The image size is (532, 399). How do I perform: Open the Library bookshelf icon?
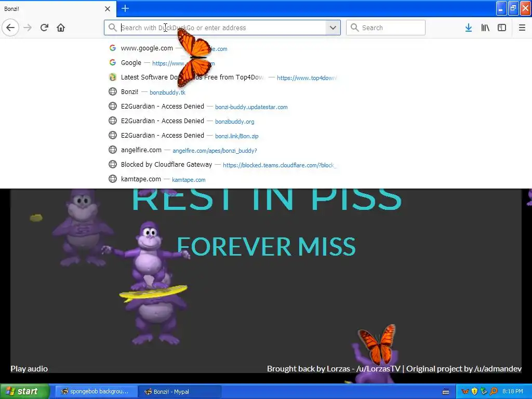[x=485, y=28]
